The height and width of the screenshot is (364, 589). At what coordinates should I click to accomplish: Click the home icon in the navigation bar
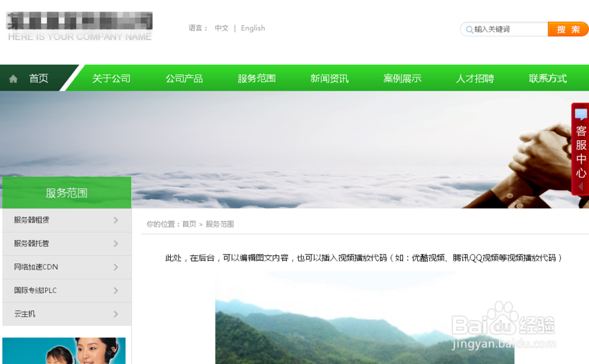[x=13, y=77]
